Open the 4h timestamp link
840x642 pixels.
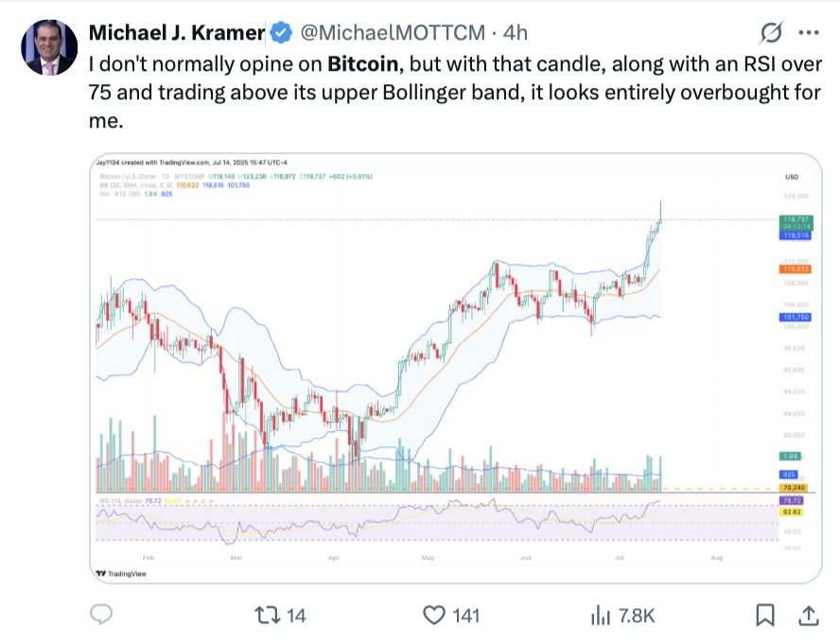(x=516, y=32)
